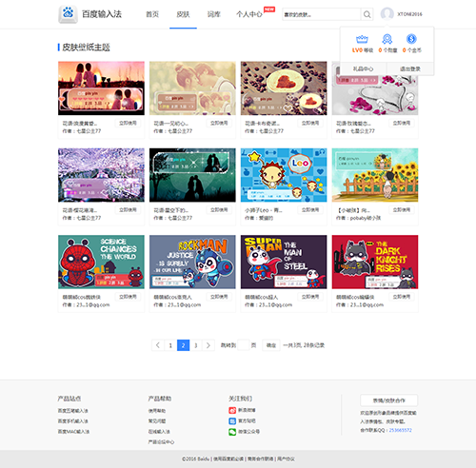
Task: Select the current page 2 button
Action: pyautogui.click(x=183, y=345)
